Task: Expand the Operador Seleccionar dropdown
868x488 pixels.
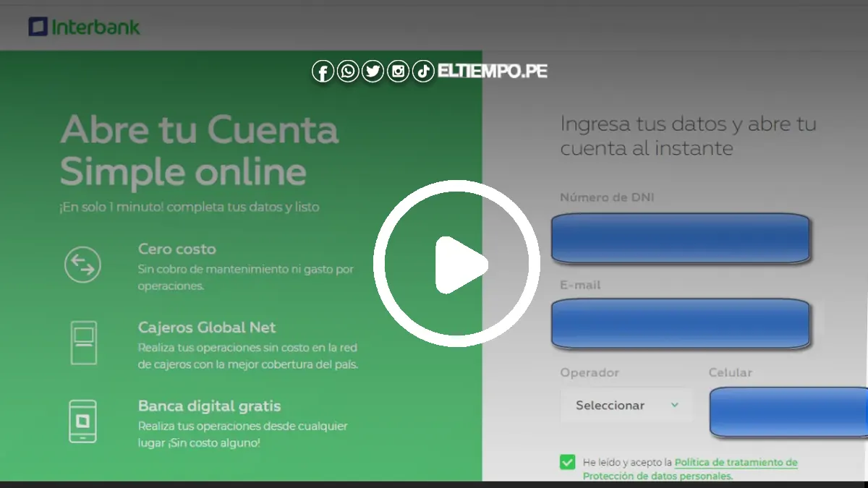Action: (626, 406)
